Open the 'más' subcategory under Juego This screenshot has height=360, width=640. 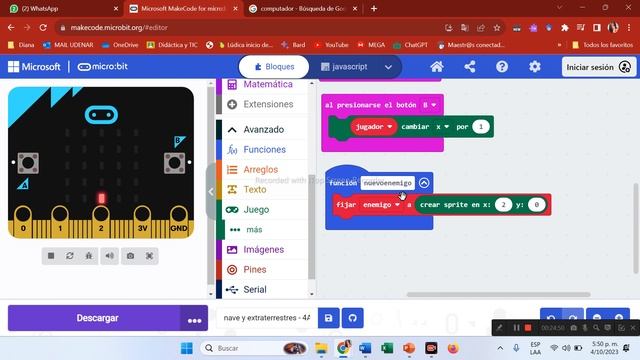[265, 230]
